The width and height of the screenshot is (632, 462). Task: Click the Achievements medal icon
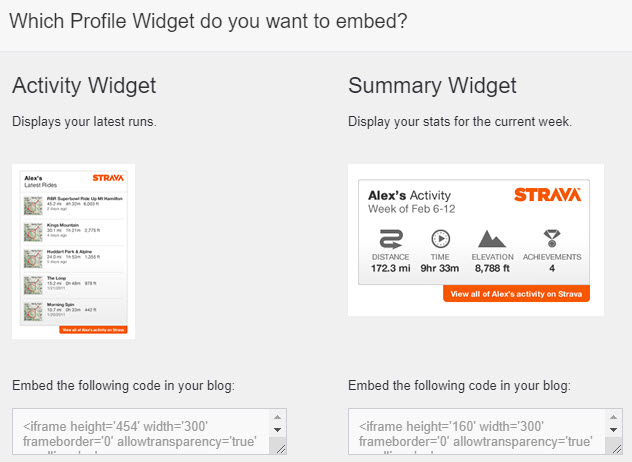(552, 240)
